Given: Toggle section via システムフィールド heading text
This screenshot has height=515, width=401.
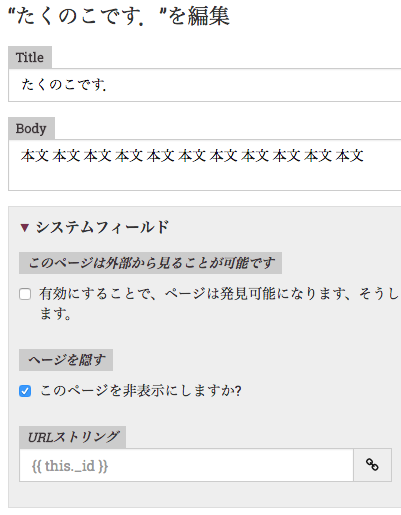Looking at the screenshot, I should click(x=103, y=228).
